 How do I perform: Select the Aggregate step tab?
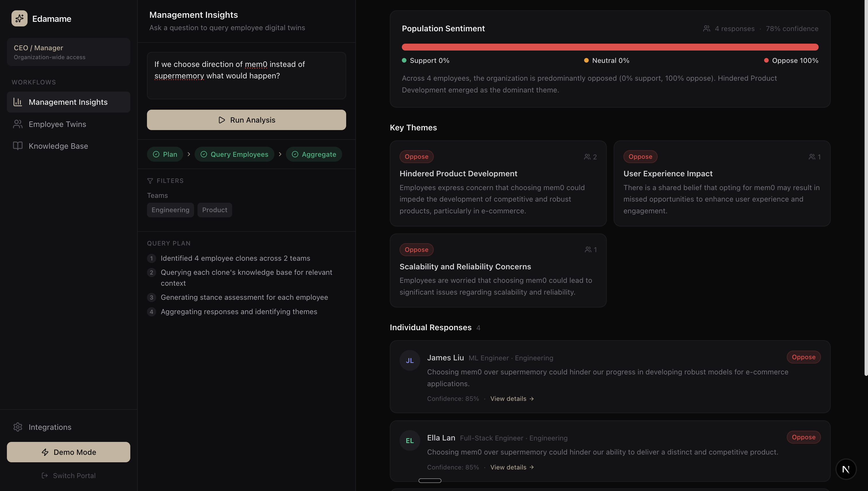(314, 154)
